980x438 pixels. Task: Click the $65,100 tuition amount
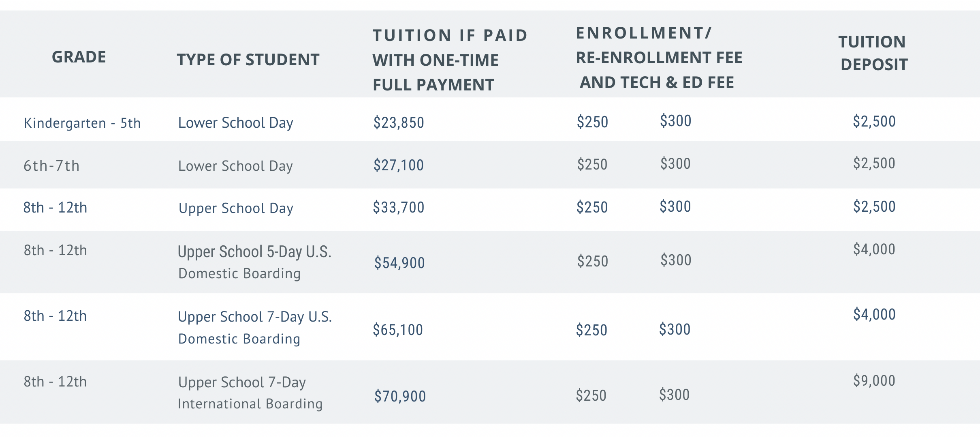coord(398,330)
